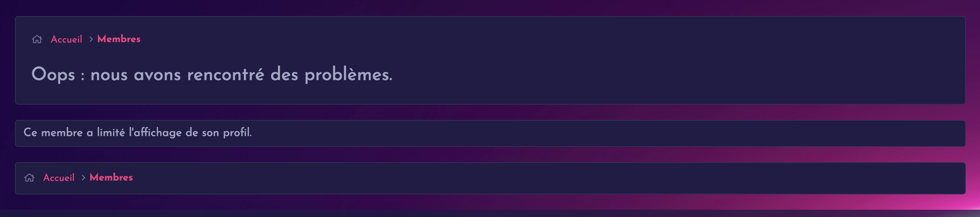The height and width of the screenshot is (217, 980).
Task: Open Accueil from the upper breadcrumb
Action: tap(66, 39)
